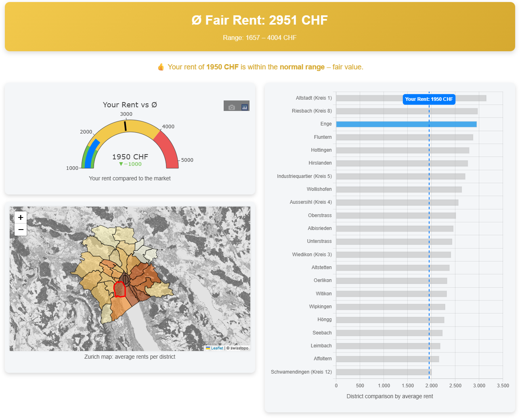The image size is (520, 420).
Task: Click 'Zurich map: average rents per district' caption
Action: [x=130, y=357]
